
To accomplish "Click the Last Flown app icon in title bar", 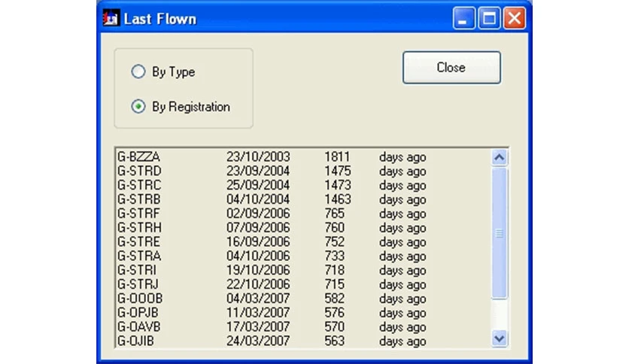I will click(111, 19).
